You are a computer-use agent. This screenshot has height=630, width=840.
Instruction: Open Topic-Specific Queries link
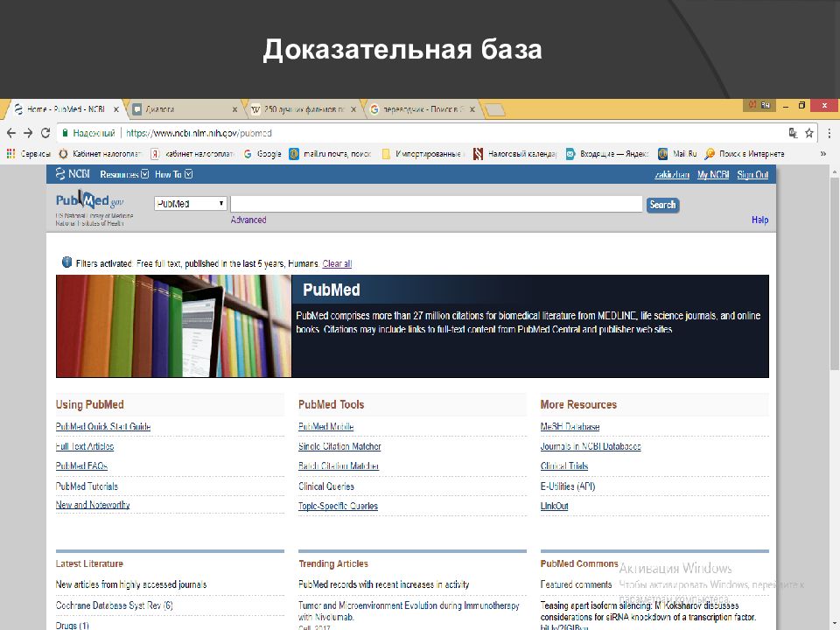338,507
